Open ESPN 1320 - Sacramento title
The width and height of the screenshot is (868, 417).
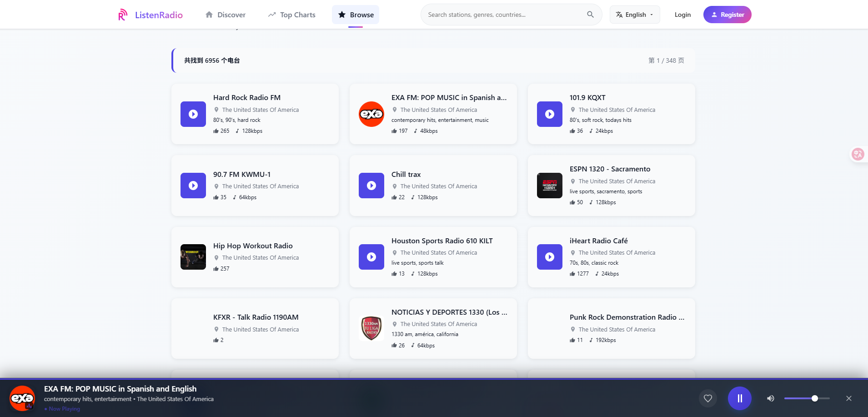[x=610, y=169]
